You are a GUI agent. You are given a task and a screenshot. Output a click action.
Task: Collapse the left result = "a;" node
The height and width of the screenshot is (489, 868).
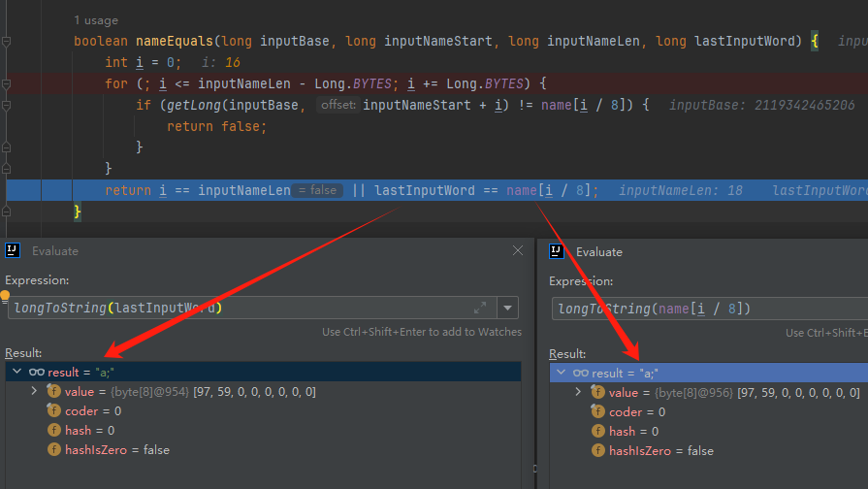pos(16,372)
